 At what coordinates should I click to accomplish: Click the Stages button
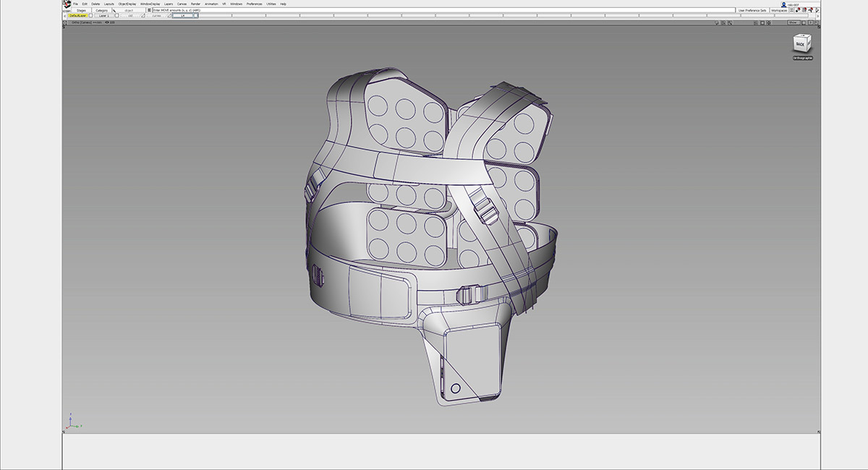coord(81,10)
